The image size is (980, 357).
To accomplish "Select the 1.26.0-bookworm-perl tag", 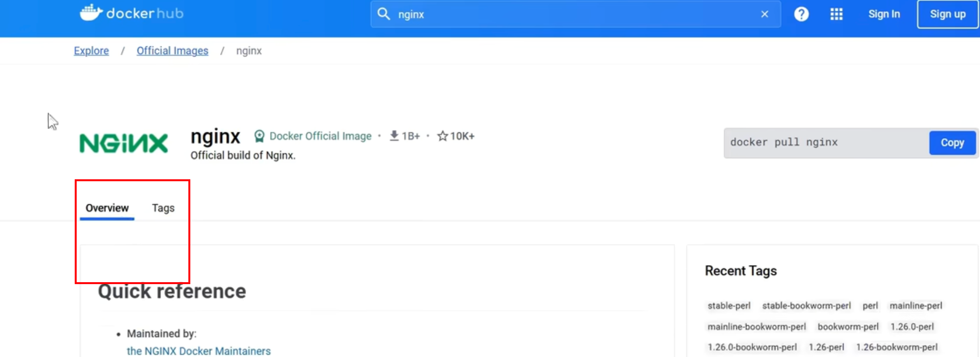I will (x=752, y=347).
